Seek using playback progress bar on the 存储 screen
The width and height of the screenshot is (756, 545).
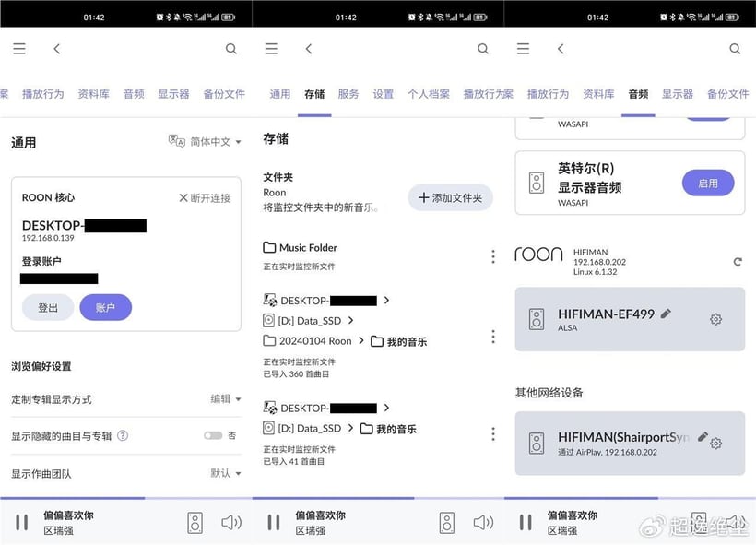378,498
